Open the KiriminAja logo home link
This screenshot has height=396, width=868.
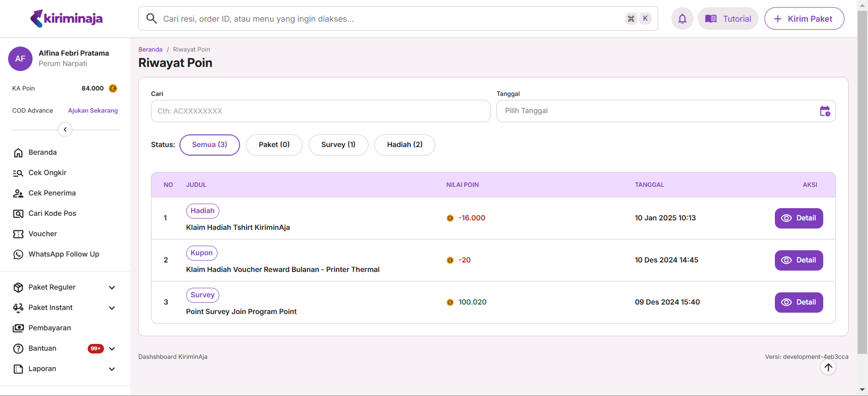66,19
